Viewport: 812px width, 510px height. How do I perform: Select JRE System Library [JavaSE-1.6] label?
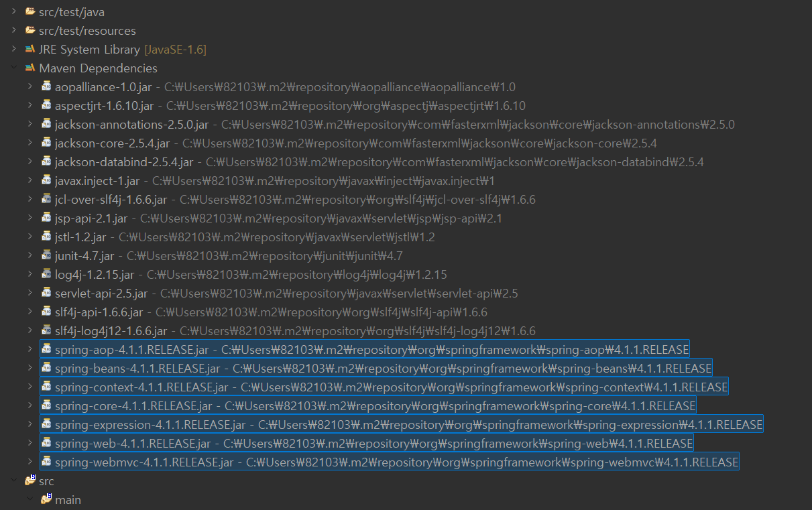pos(123,50)
